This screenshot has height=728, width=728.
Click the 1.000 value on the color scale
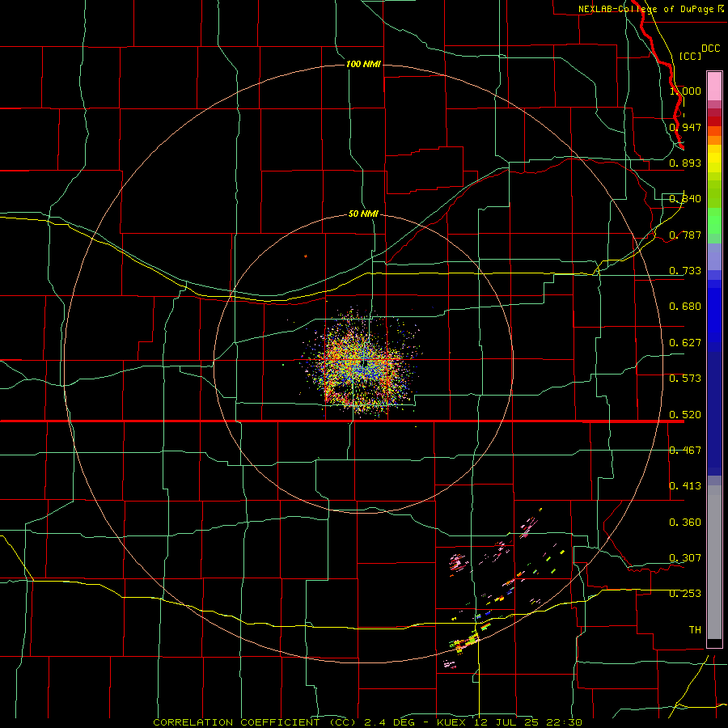point(685,91)
